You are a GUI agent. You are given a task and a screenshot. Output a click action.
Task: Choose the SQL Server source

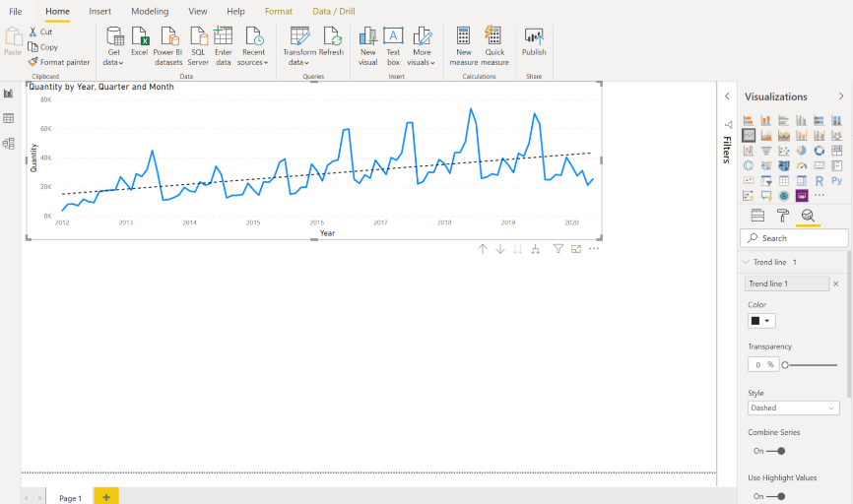[198, 46]
